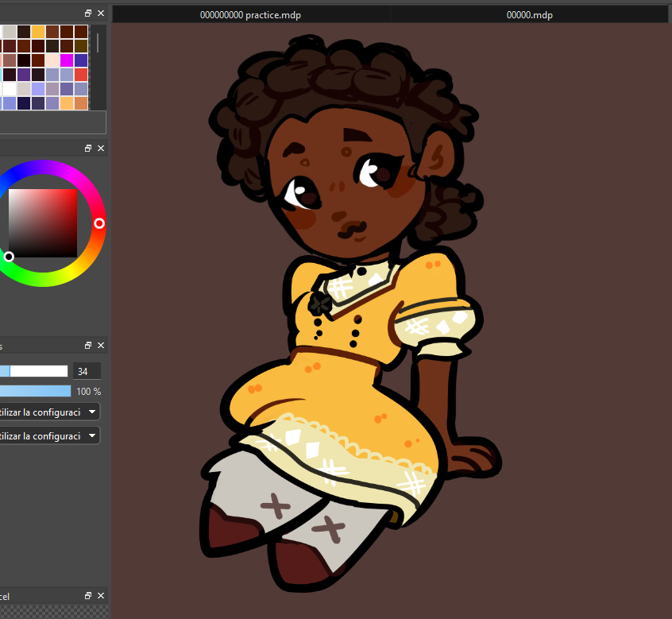
Task: Click the brush size value field showing 34
Action: (x=87, y=371)
